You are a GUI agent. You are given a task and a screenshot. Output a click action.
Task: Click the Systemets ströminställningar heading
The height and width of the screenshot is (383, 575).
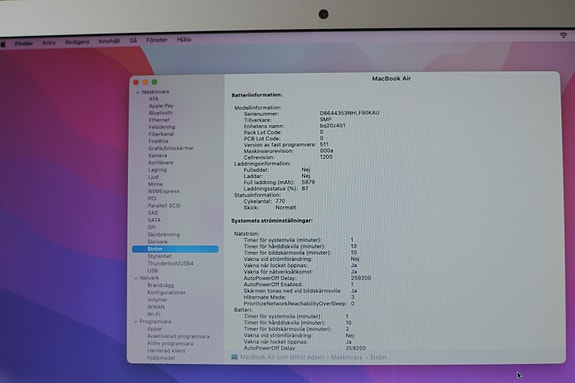[x=272, y=221]
